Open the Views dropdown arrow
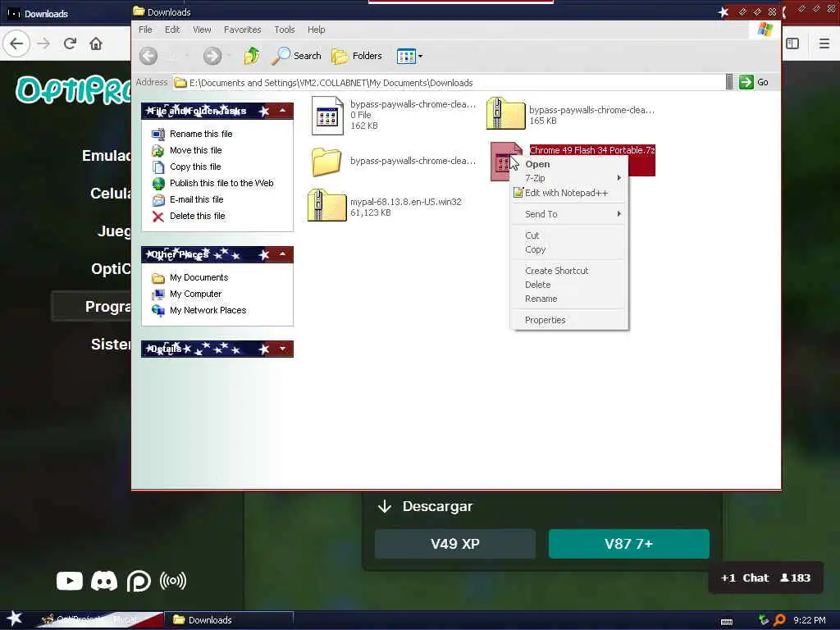 pos(421,56)
